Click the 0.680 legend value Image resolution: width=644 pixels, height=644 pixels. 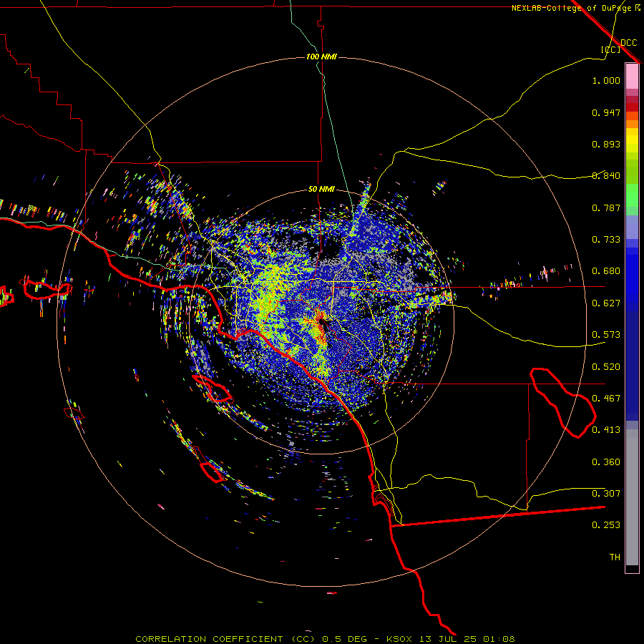[606, 271]
